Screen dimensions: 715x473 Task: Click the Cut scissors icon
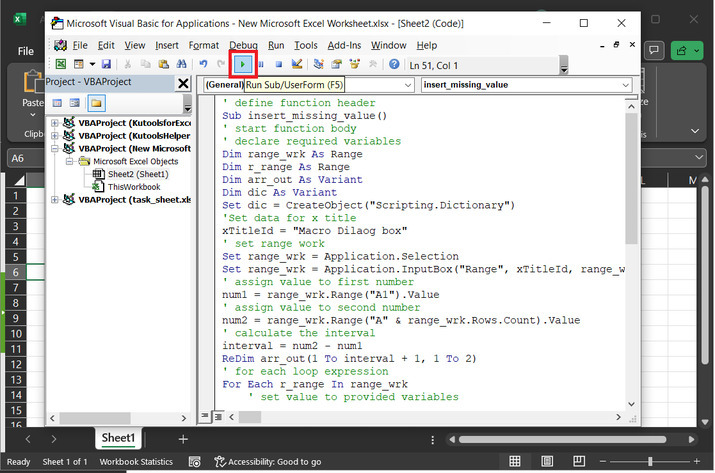click(x=128, y=64)
